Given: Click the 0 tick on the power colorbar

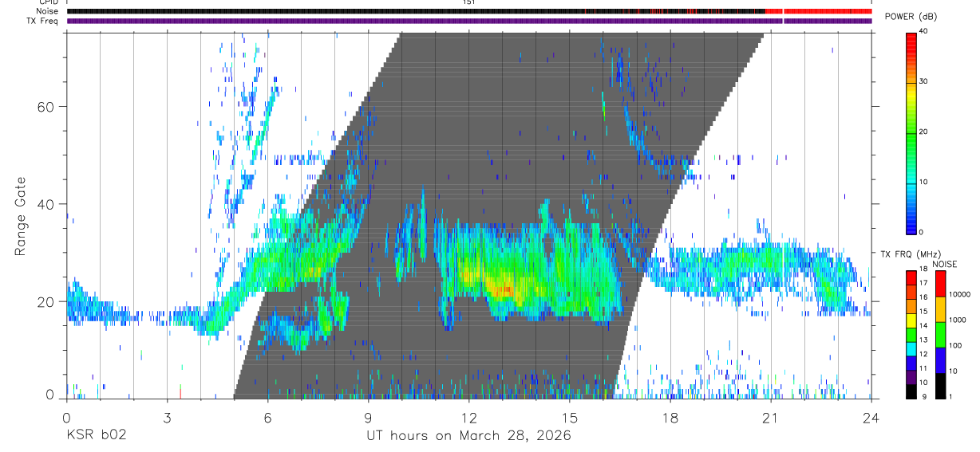Looking at the screenshot, I should point(922,232).
